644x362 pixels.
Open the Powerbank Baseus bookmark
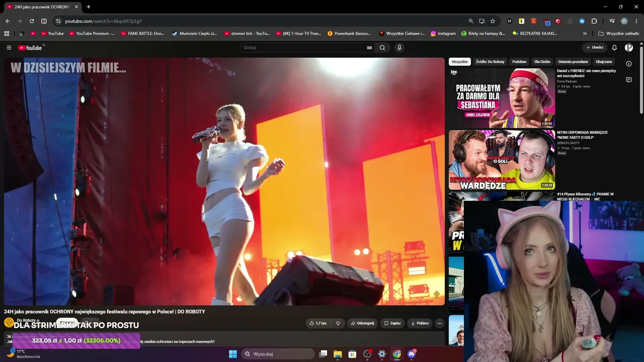349,34
